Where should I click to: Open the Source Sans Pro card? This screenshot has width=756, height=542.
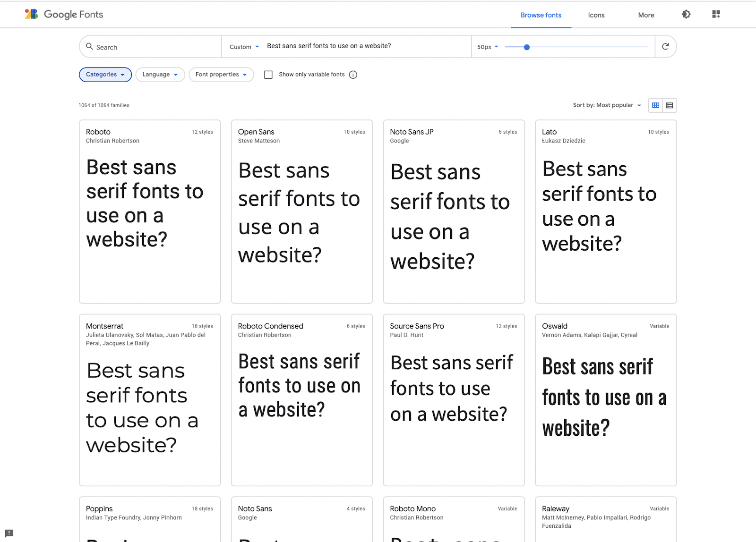(x=454, y=400)
